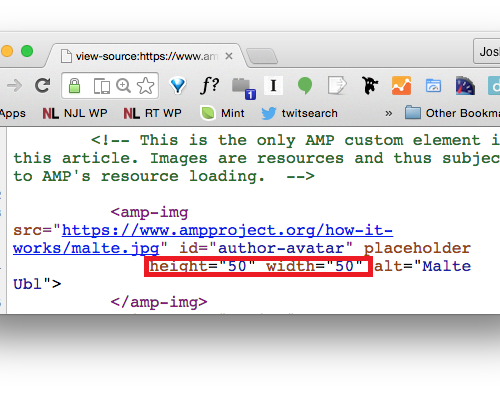Click the width="50" attribute text
Viewport: 500px width, 394px height.
314,266
